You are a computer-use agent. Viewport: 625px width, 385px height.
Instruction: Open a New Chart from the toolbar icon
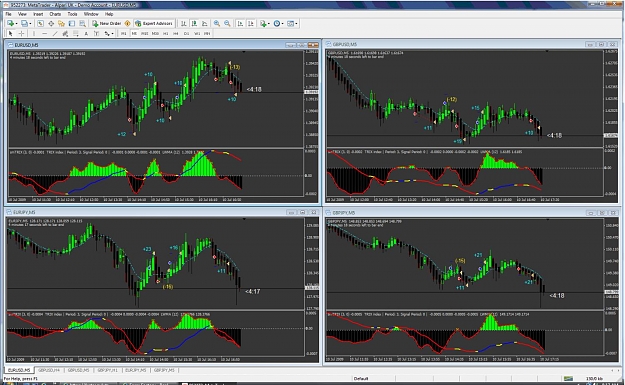coord(10,24)
